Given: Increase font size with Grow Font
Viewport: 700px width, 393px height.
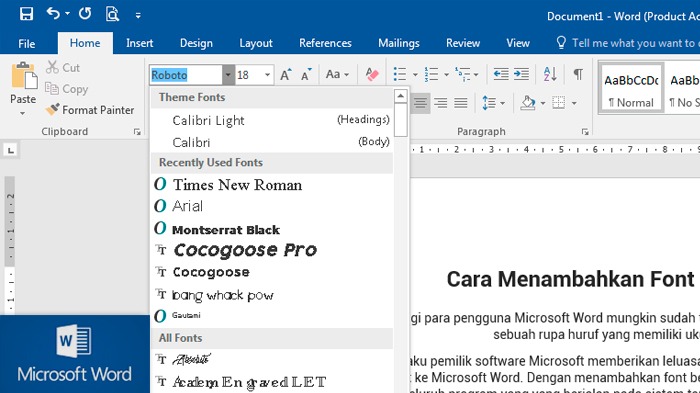Looking at the screenshot, I should [x=286, y=74].
